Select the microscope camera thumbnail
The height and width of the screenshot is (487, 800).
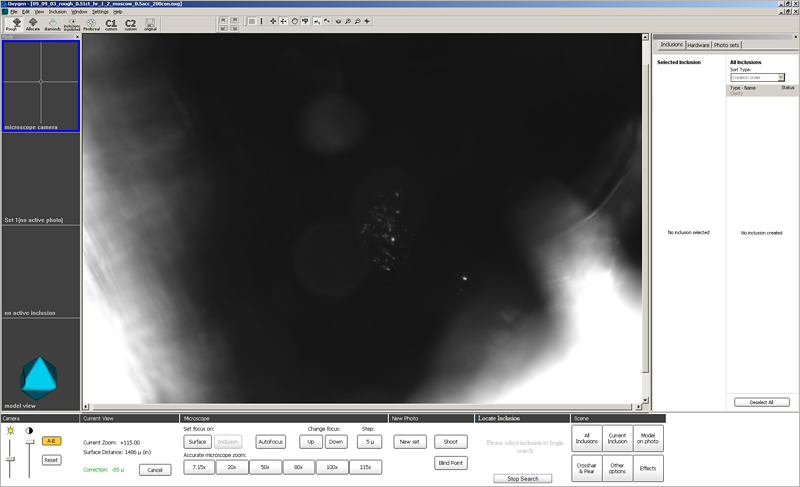coord(40,84)
